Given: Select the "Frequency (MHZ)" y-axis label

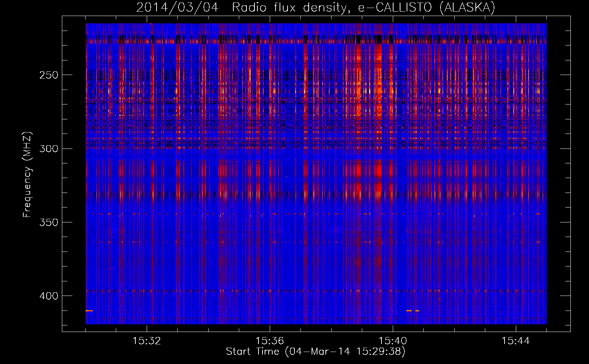Looking at the screenshot, I should point(27,175).
